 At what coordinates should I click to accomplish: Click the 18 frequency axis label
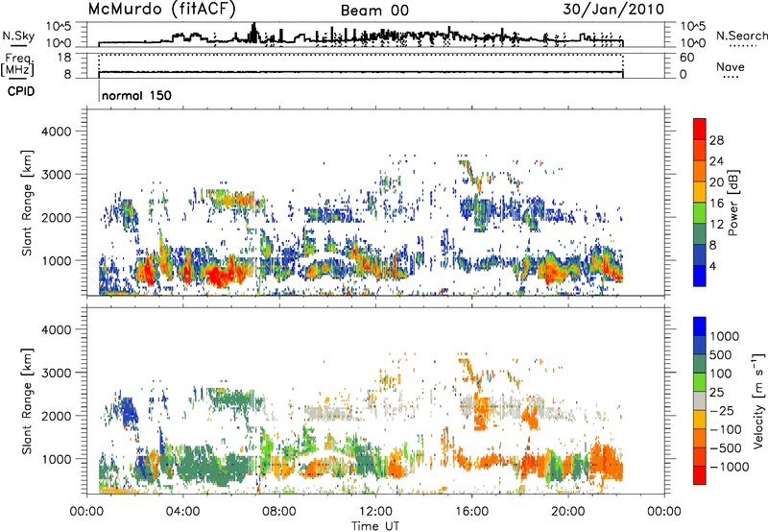coord(65,58)
